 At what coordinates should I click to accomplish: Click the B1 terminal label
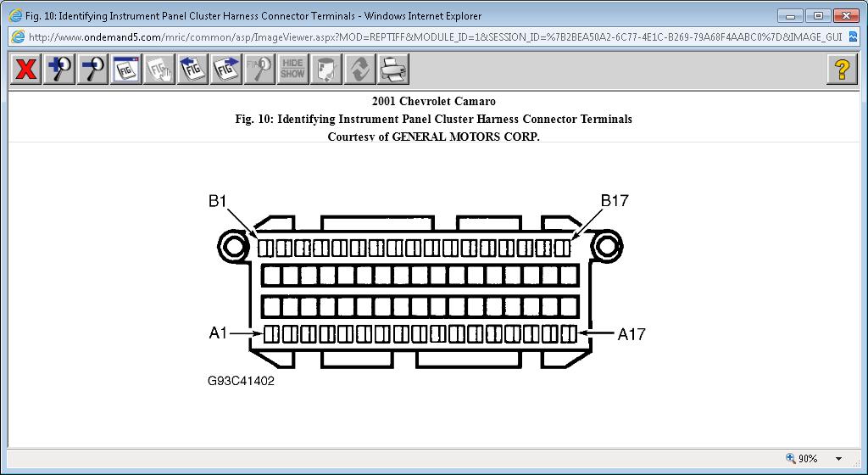(x=218, y=201)
